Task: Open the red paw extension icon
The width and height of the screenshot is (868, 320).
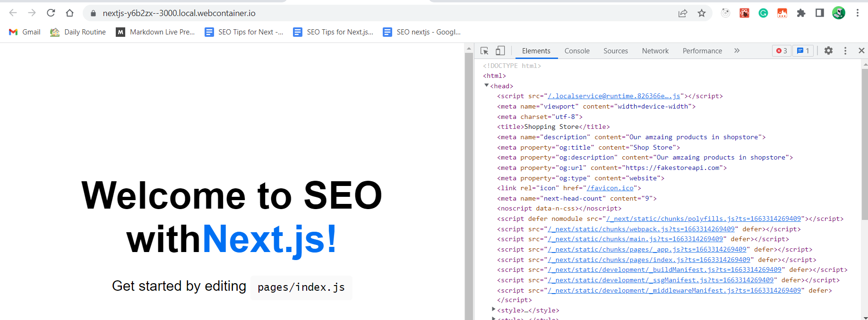Action: pos(744,13)
